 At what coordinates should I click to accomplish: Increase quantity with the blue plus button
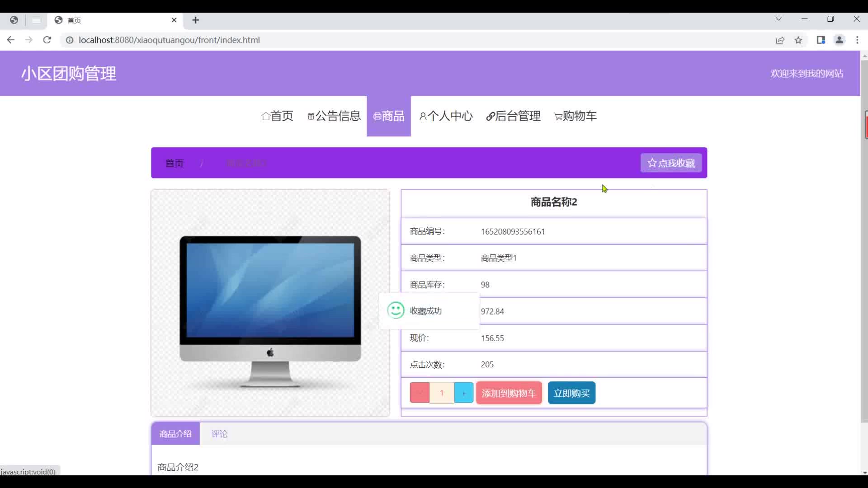tap(464, 393)
